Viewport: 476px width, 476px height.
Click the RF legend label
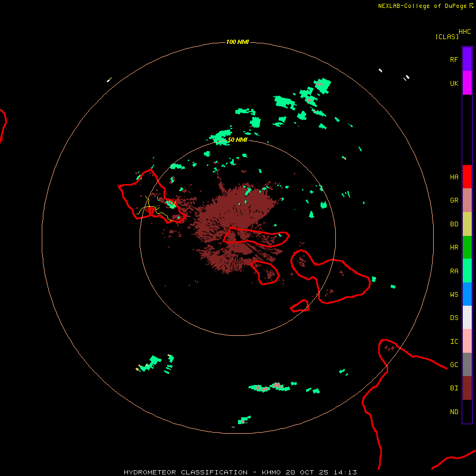tap(454, 60)
